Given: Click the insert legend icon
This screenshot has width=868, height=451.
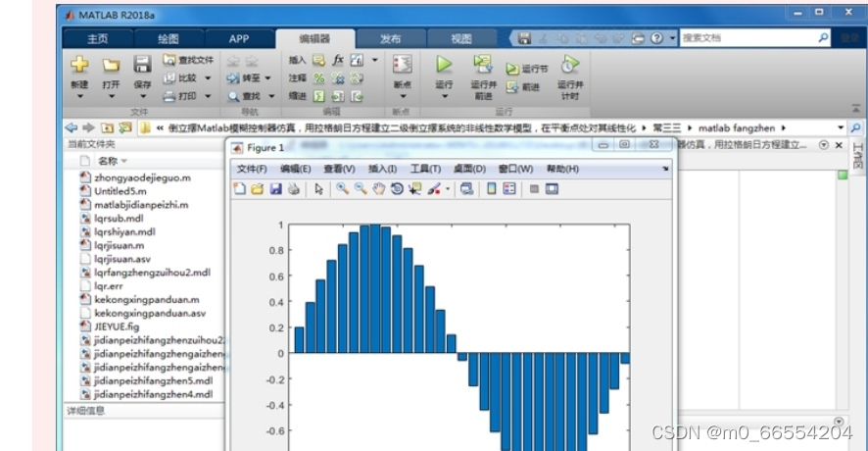Looking at the screenshot, I should (x=509, y=189).
